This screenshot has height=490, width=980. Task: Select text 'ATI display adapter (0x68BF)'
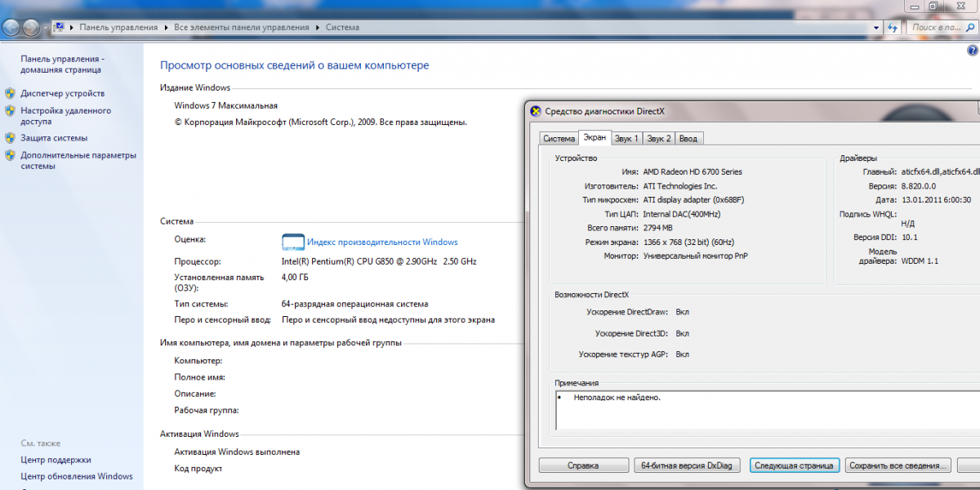tap(693, 200)
